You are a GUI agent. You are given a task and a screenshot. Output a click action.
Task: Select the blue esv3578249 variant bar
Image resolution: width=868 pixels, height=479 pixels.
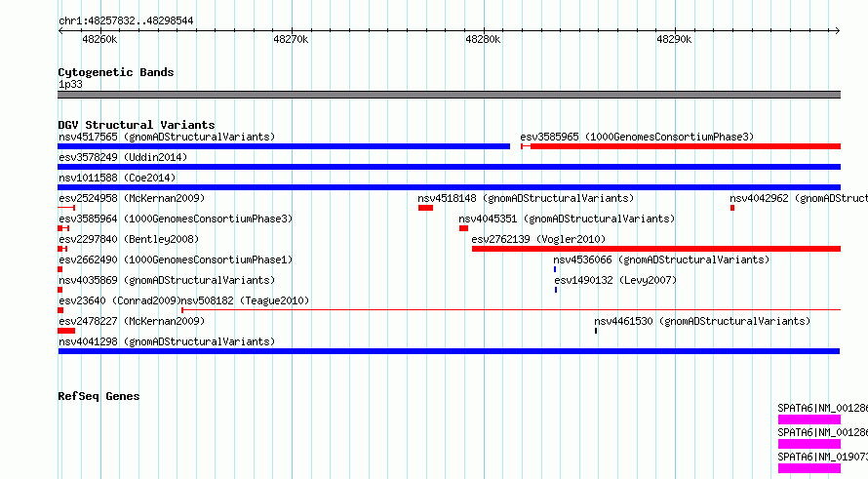click(x=449, y=167)
